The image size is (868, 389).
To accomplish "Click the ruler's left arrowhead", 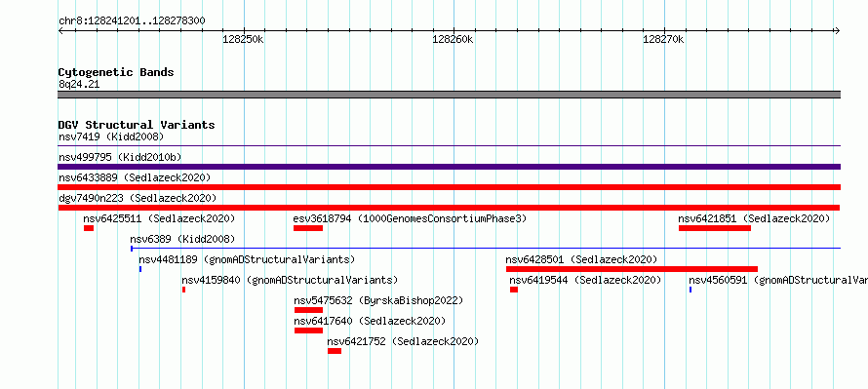I will click(60, 30).
